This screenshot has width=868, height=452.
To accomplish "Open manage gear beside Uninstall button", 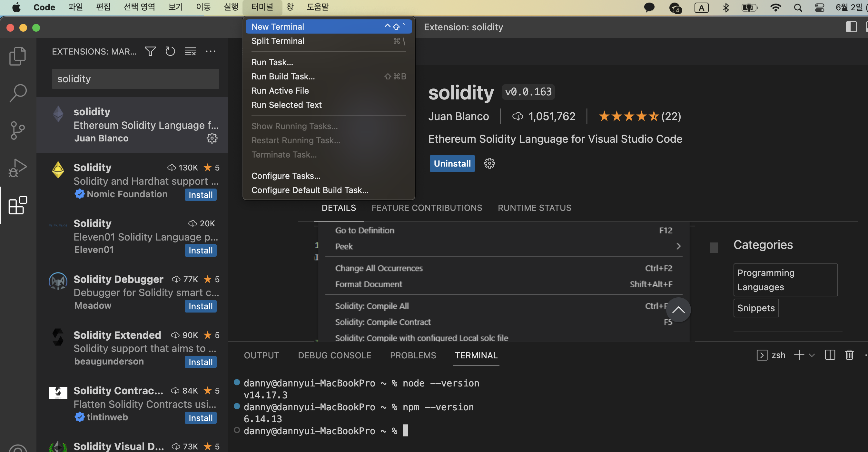I will click(489, 164).
